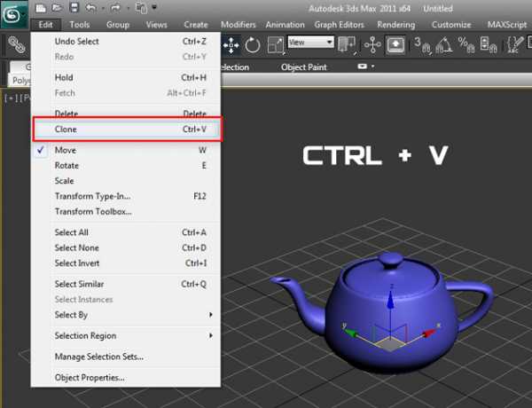Click the Open File folder icon
This screenshot has height=408, width=532.
[57, 8]
